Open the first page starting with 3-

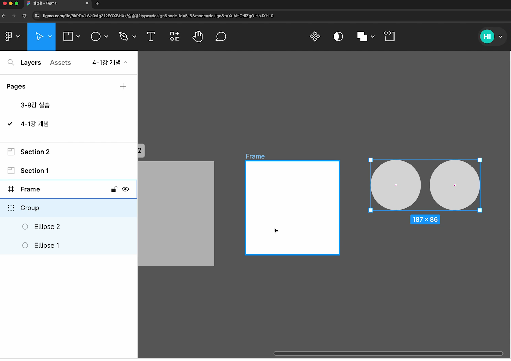pos(69,105)
